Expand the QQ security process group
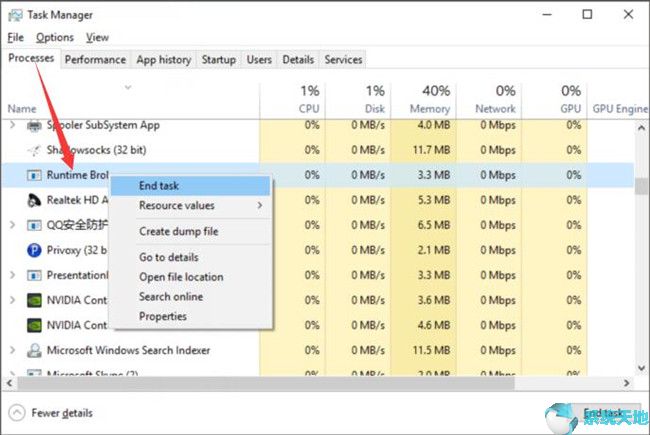 click(12, 225)
